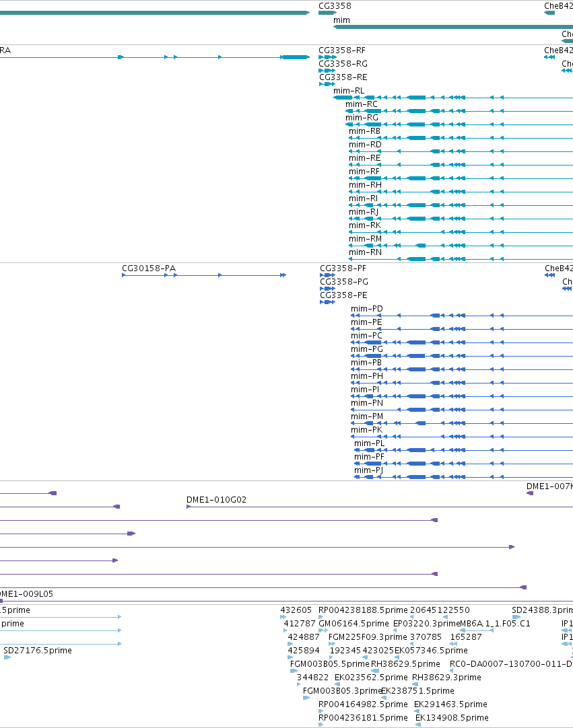Open the DME1-010G02 clone feature

[x=217, y=500]
